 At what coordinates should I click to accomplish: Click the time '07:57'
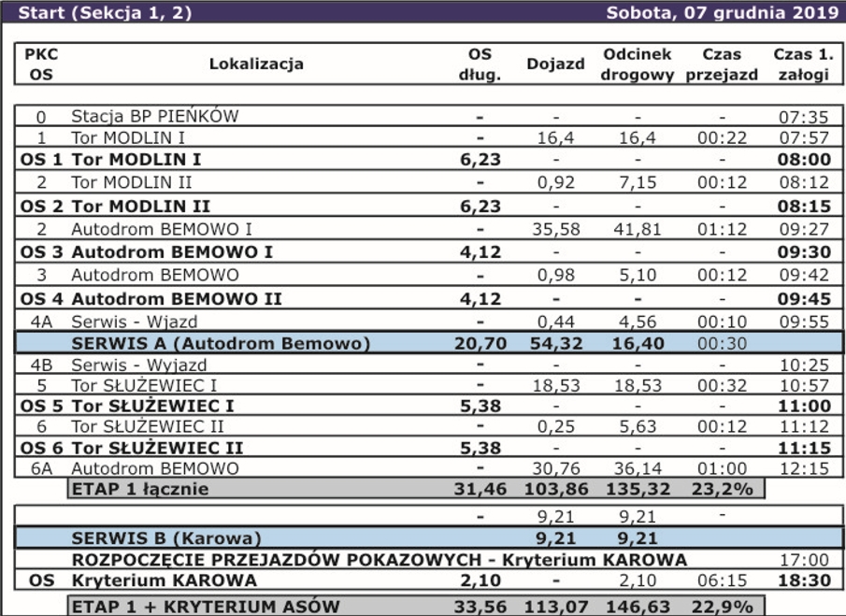[x=804, y=138]
